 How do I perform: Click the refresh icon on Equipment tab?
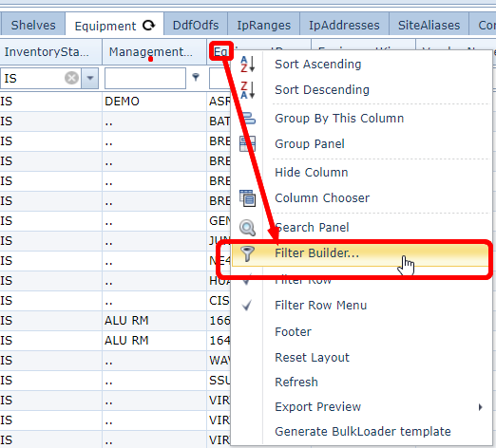[148, 26]
